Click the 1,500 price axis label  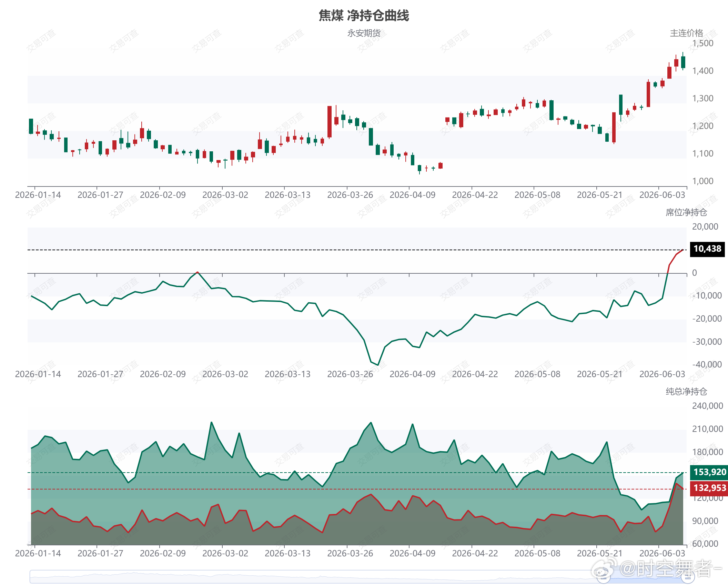(x=703, y=43)
